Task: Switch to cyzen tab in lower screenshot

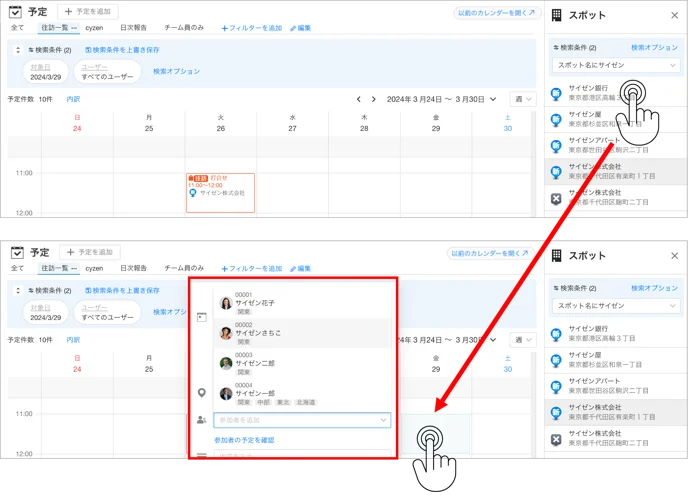Action: [94, 268]
